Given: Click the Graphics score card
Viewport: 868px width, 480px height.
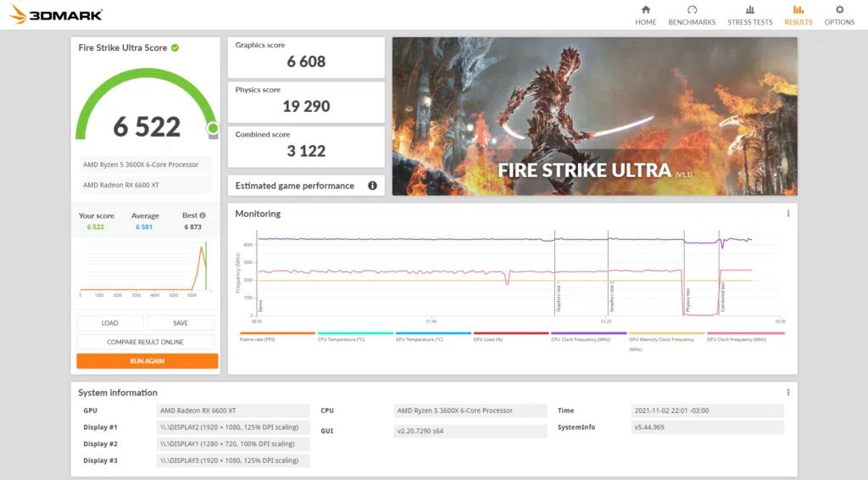Looking at the screenshot, I should (306, 57).
